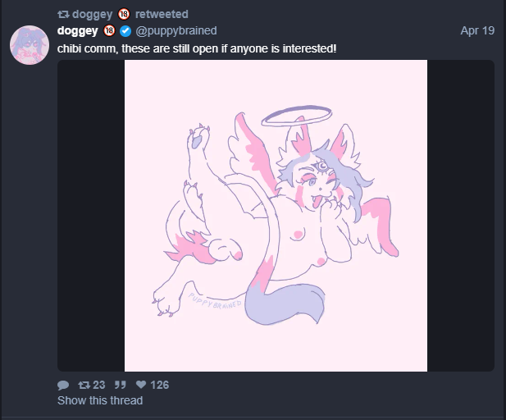Click Show this thread
This screenshot has width=506, height=420.
100,400
